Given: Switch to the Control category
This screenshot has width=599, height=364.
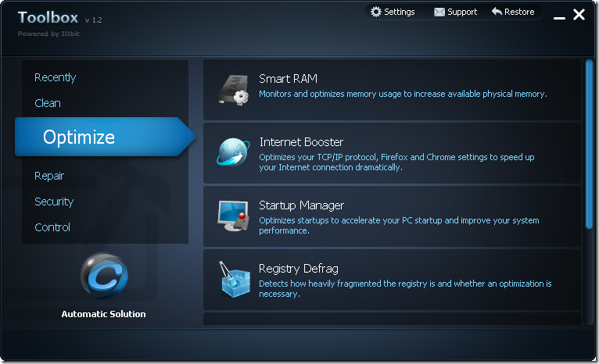Looking at the screenshot, I should tap(52, 227).
